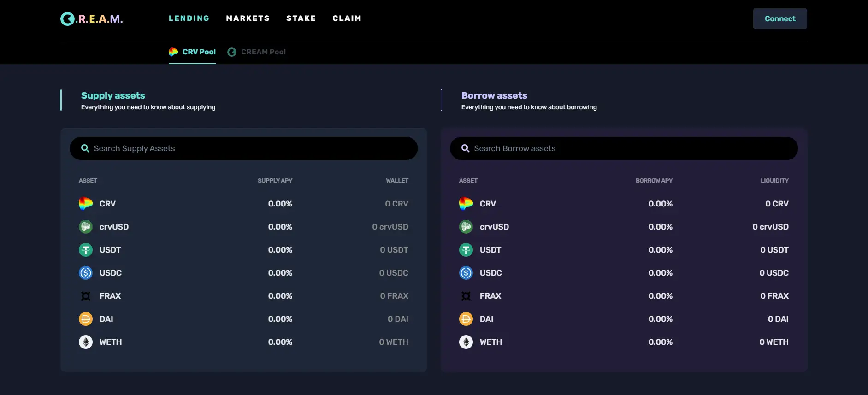Click the magnifier icon in Supply search

tap(85, 148)
